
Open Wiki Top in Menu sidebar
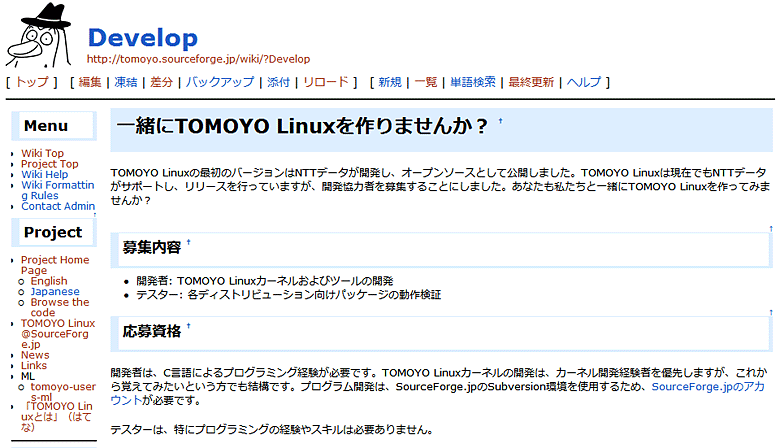tap(42, 153)
